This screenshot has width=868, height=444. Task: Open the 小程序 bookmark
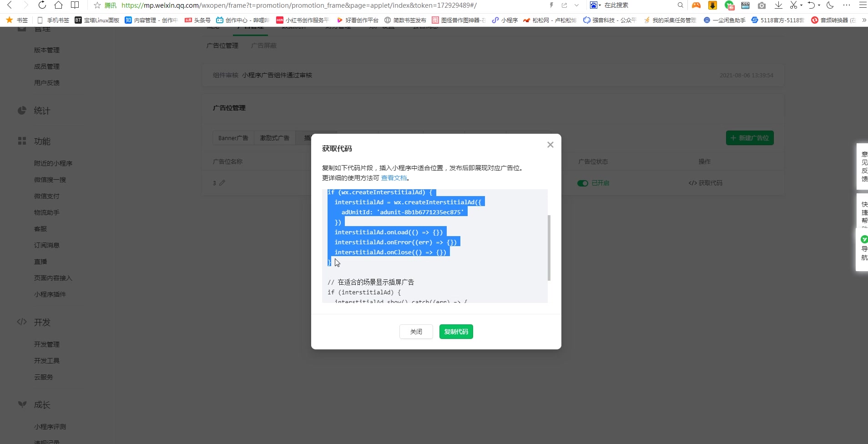(x=505, y=20)
